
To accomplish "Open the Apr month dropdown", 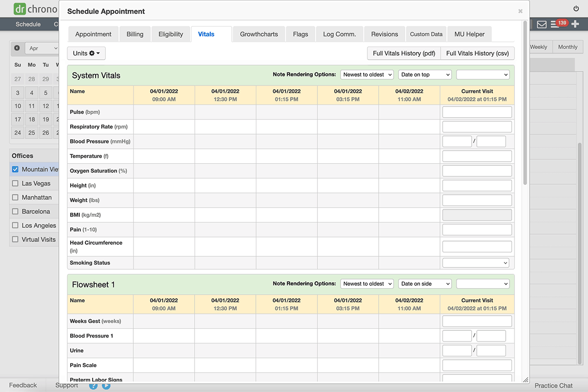I will 43,49.
